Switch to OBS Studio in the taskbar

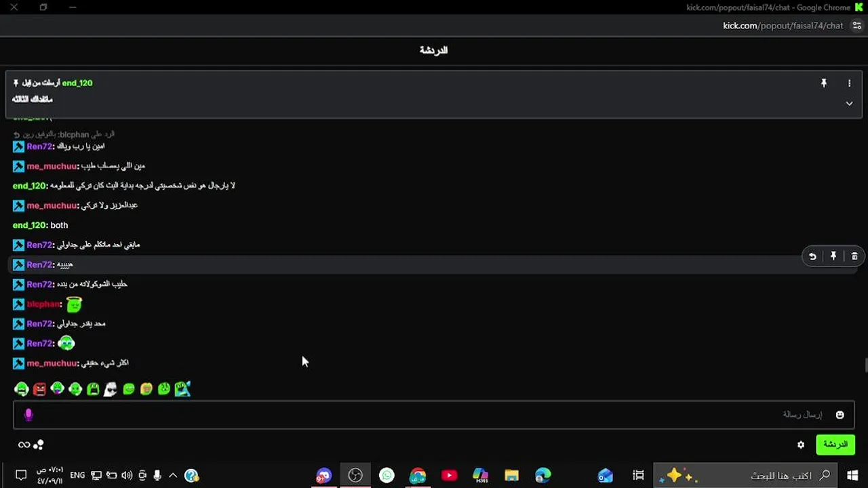[x=355, y=475]
